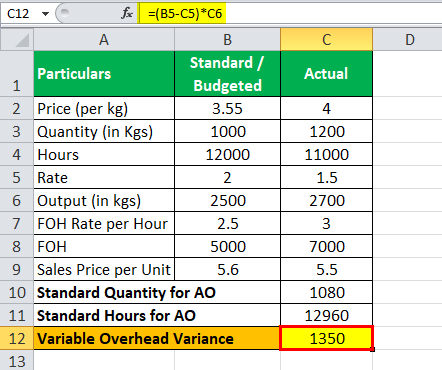The width and height of the screenshot is (442, 370).
Task: Click the Standard / Budgeted header cell
Action: tap(227, 74)
